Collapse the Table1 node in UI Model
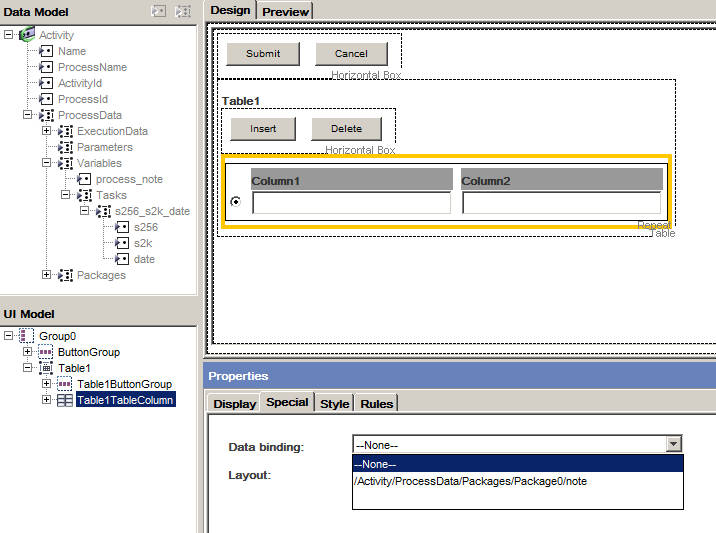 pyautogui.click(x=27, y=368)
